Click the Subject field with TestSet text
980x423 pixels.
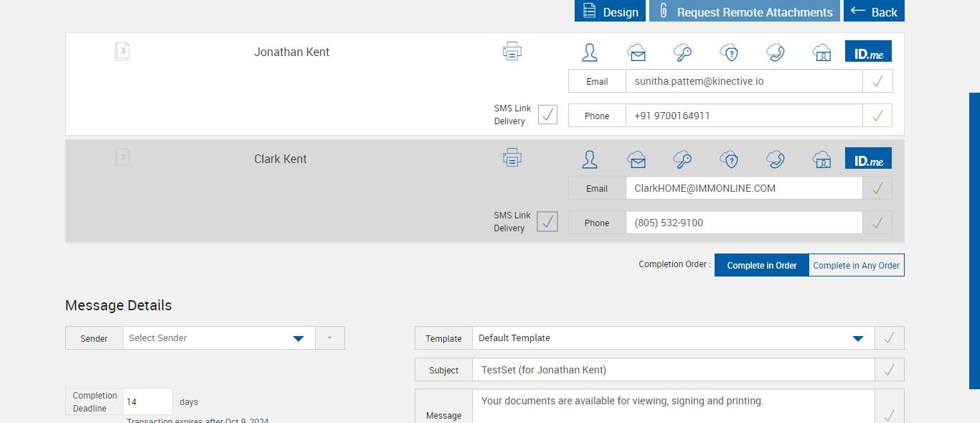(x=673, y=370)
